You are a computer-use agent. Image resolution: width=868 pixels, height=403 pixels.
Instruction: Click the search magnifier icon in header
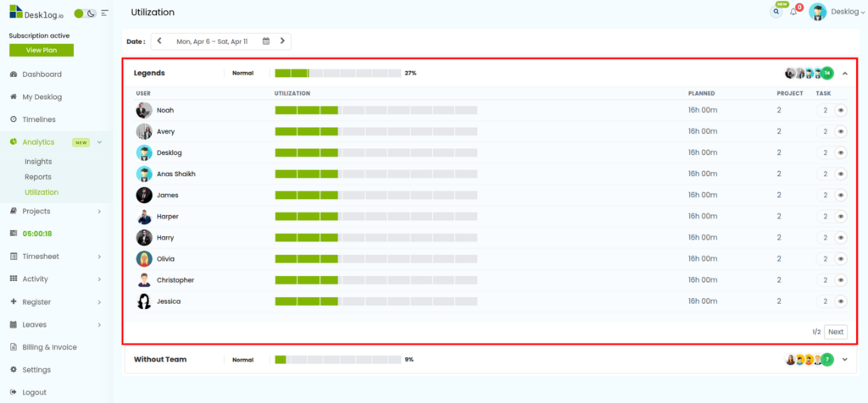776,12
